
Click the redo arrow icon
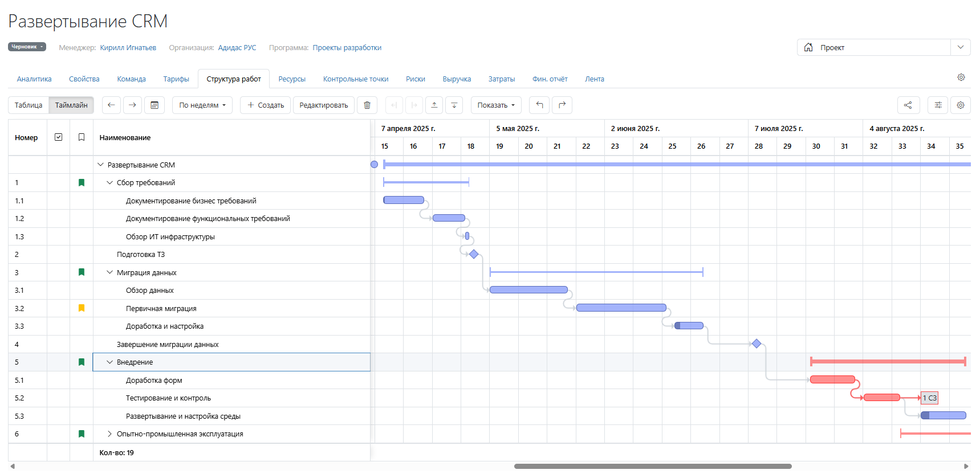562,105
